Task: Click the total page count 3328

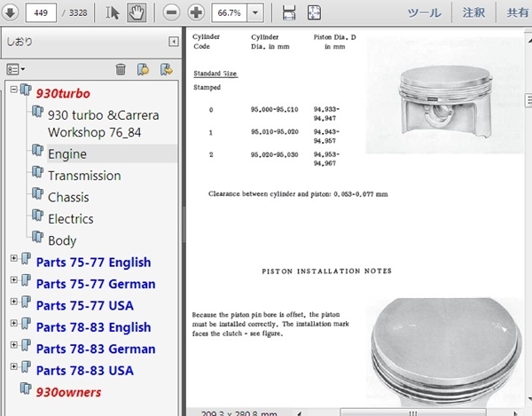Action: (78, 13)
